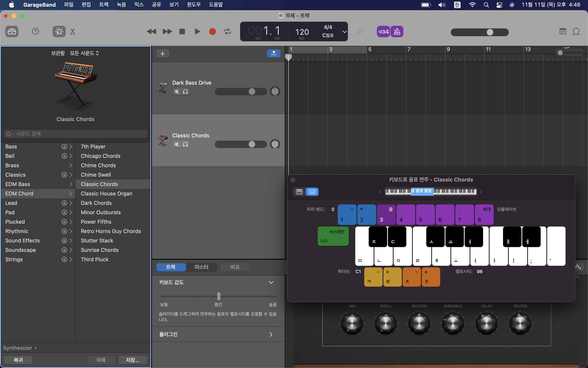
Task: Toggle cycle loop mode
Action: [x=227, y=32]
